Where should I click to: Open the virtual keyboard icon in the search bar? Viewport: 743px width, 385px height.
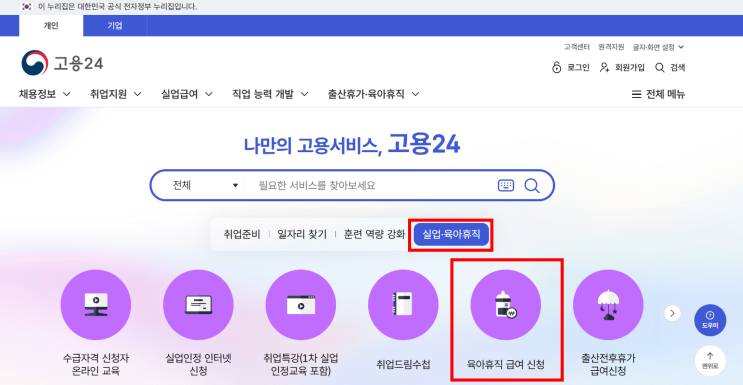point(506,185)
